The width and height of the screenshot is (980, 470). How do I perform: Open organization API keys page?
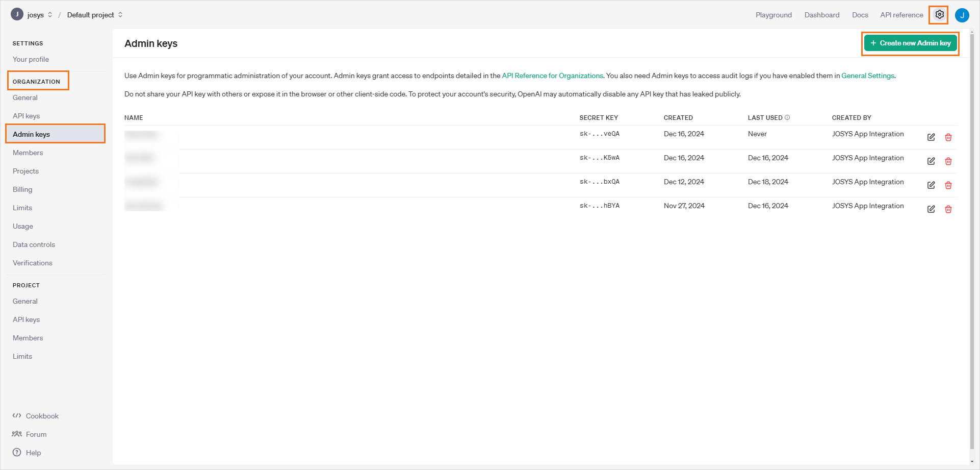point(26,116)
